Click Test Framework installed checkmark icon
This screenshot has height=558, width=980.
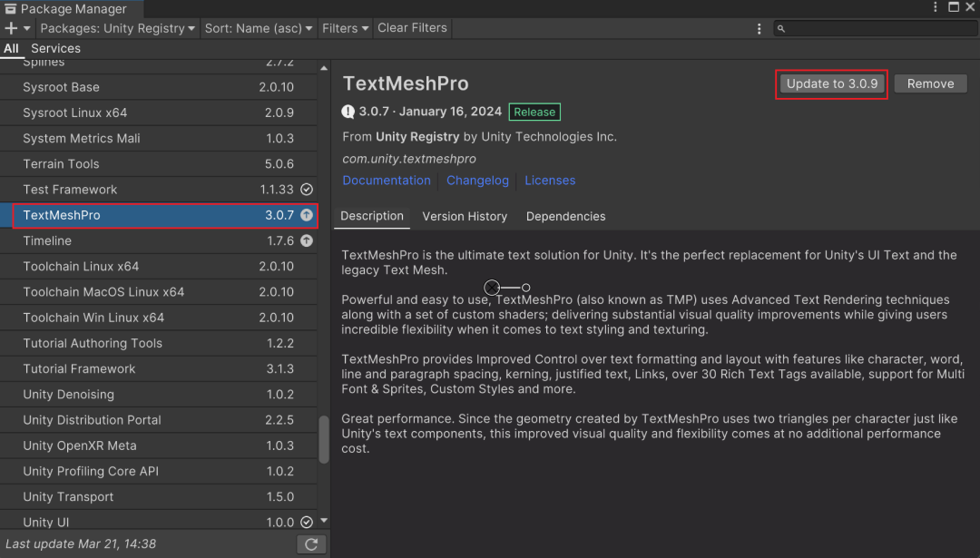click(x=307, y=190)
